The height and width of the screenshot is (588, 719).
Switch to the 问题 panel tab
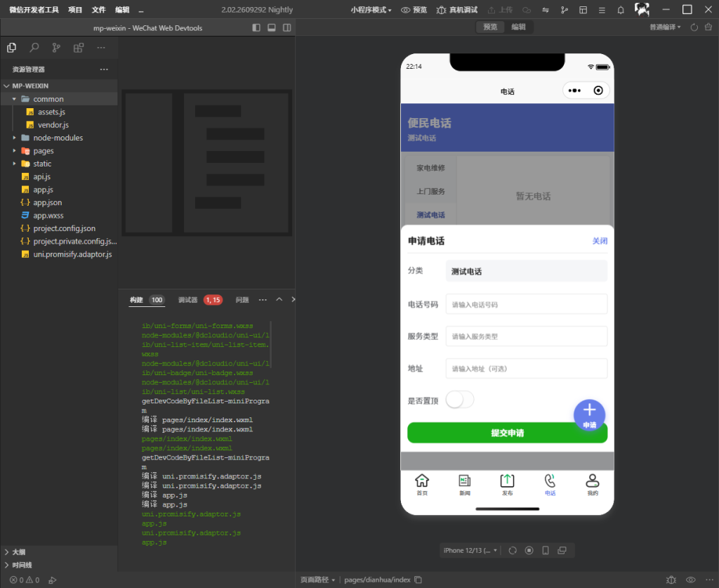(x=242, y=300)
